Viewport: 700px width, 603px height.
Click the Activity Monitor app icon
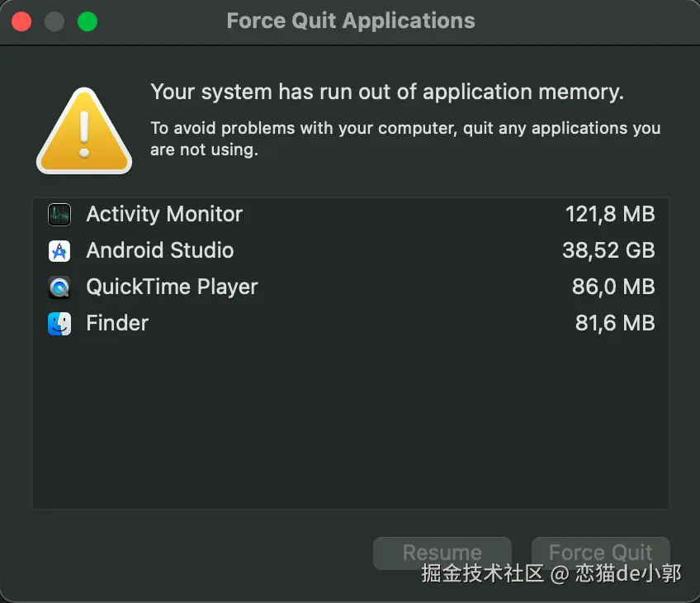[59, 215]
